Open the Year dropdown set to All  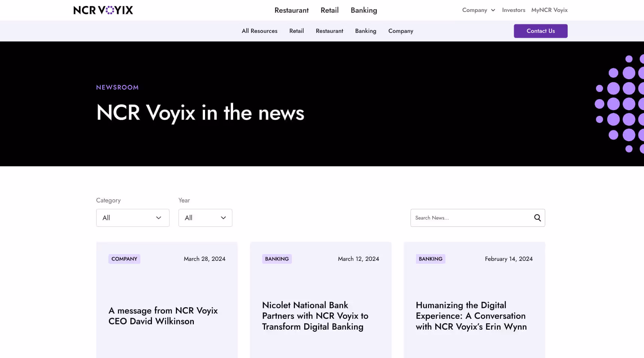click(x=205, y=218)
